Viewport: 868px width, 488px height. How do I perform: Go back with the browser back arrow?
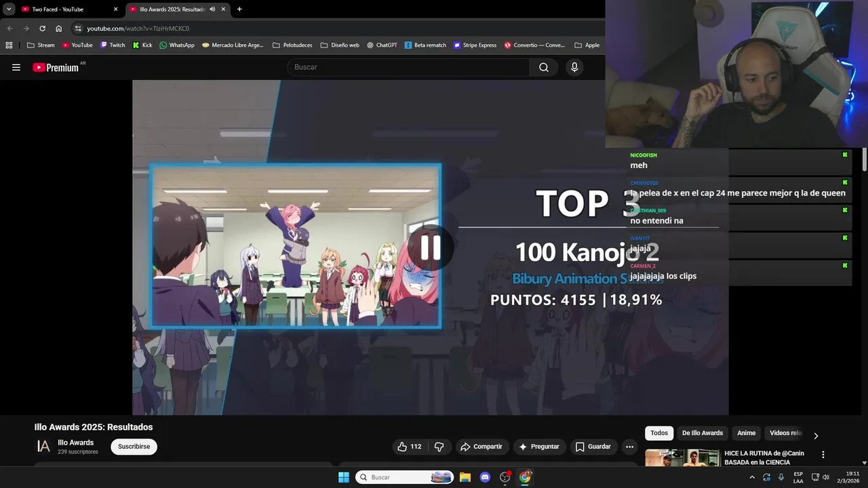pos(9,28)
